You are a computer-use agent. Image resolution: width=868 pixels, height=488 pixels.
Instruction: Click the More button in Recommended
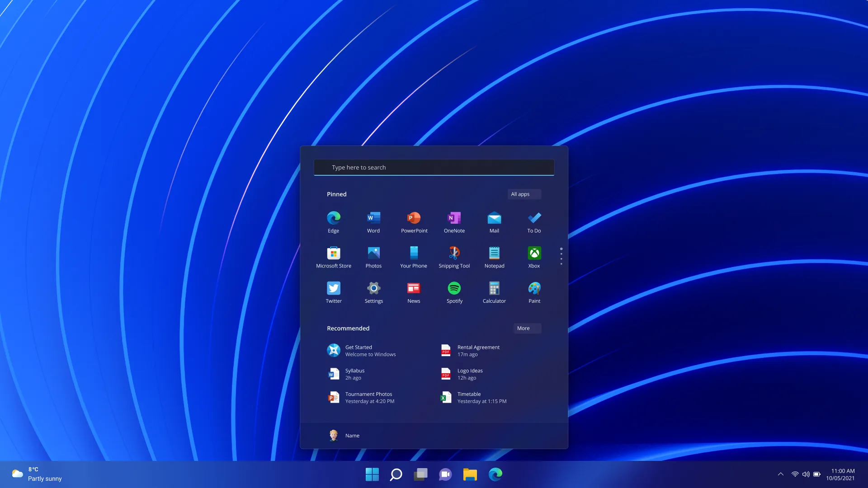[x=527, y=328]
